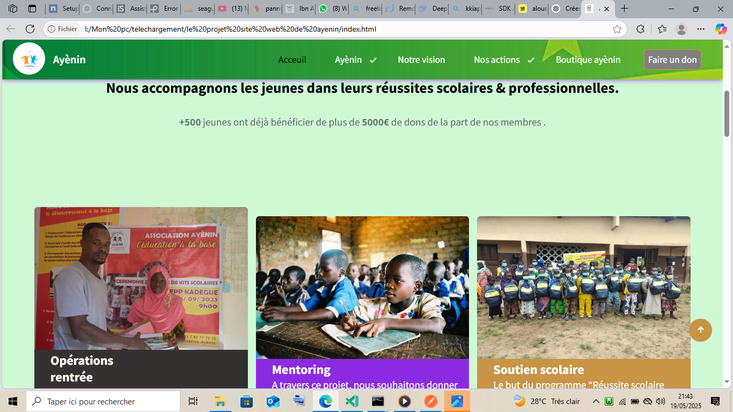The image size is (733, 412).
Task: Open the Opérations rentrée card image
Action: tap(141, 279)
